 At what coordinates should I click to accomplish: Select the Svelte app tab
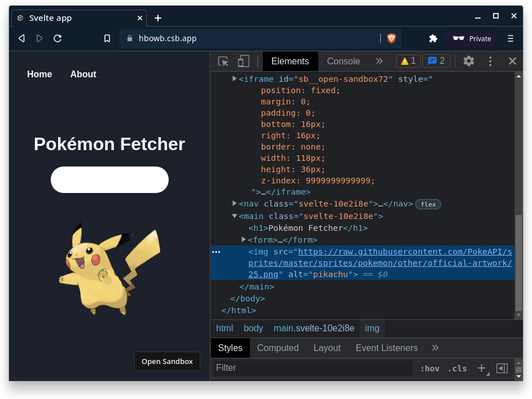pyautogui.click(x=79, y=18)
